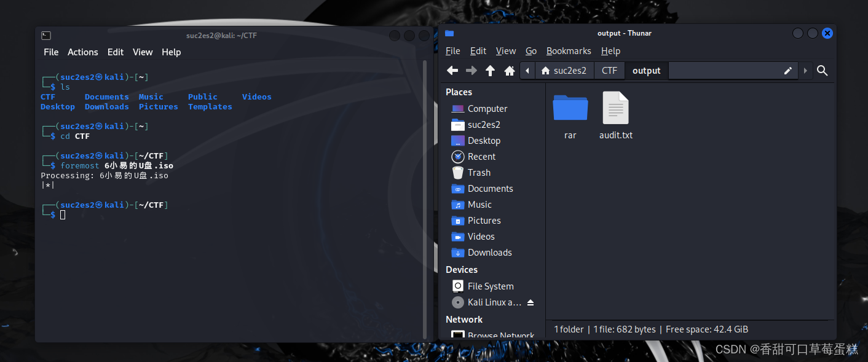Click the Places sidebar heading
Viewport: 868px width, 362px height.
point(459,92)
